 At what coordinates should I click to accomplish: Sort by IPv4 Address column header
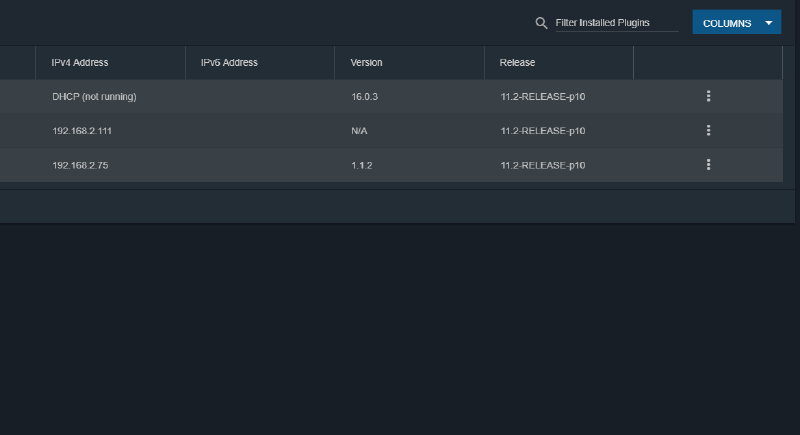point(80,62)
